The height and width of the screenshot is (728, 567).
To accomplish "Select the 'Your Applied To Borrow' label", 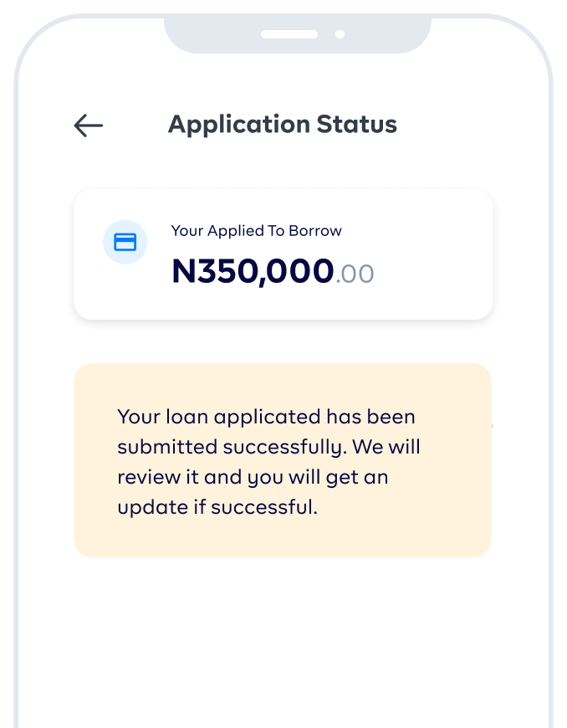I will click(x=256, y=231).
